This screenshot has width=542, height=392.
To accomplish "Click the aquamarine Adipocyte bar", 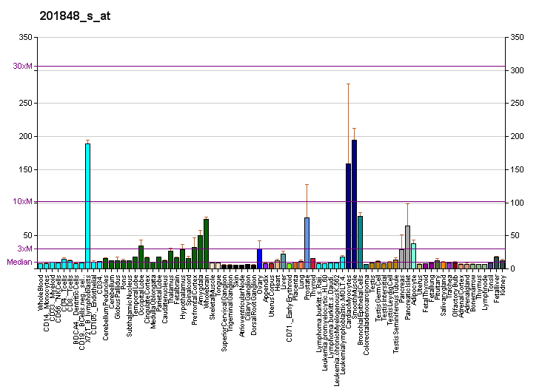I will pos(413,256).
